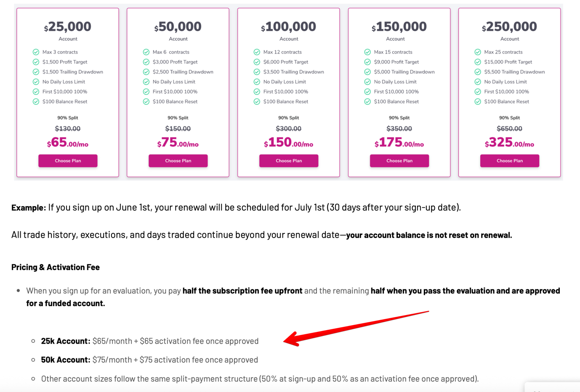Click checkmark icon next to $3,000 Profit Target

coord(146,62)
